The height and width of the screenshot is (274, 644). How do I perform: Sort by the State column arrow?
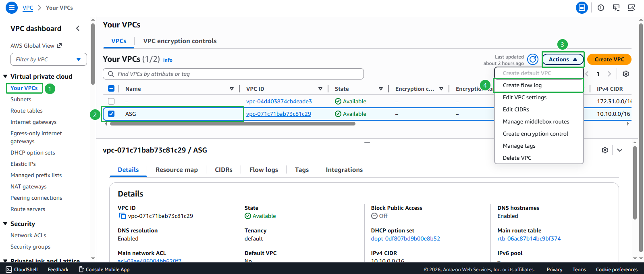381,89
